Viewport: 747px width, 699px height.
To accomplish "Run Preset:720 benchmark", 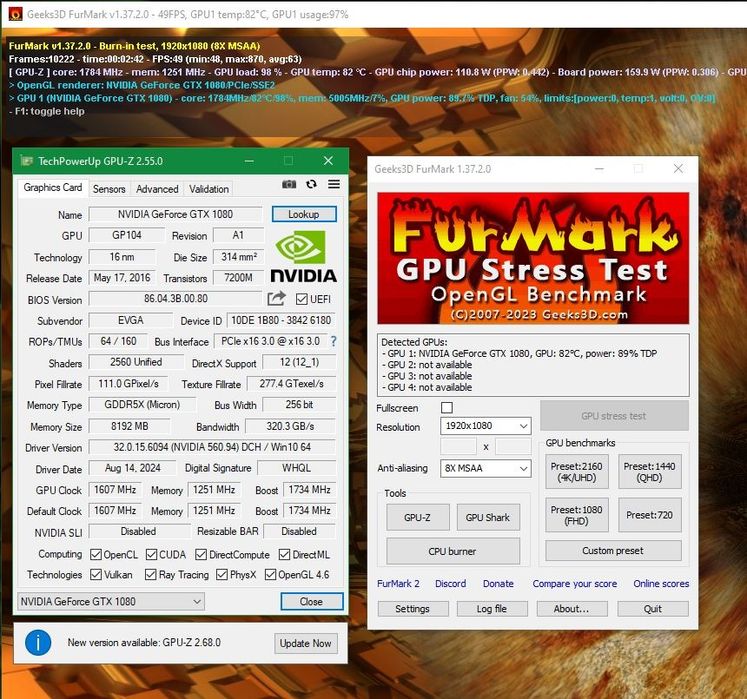I will (x=649, y=515).
